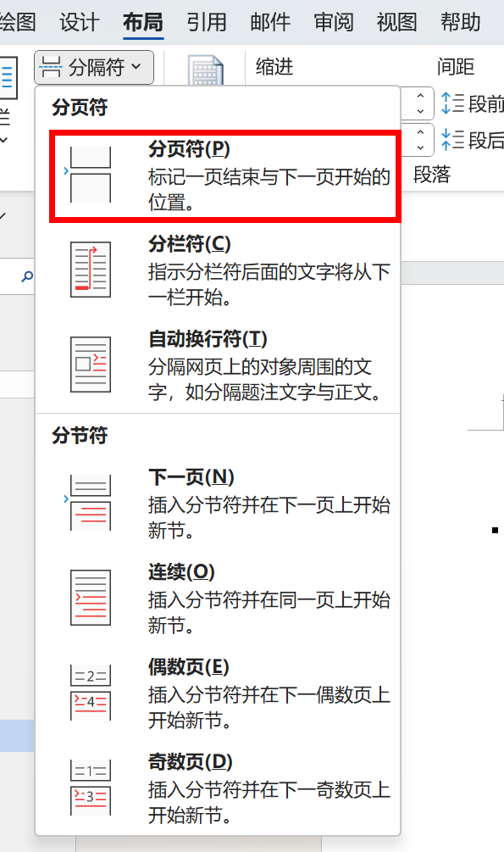Viewport: 504px width, 852px height.
Task: Select the 布局 ribbon tab
Action: click(x=143, y=22)
